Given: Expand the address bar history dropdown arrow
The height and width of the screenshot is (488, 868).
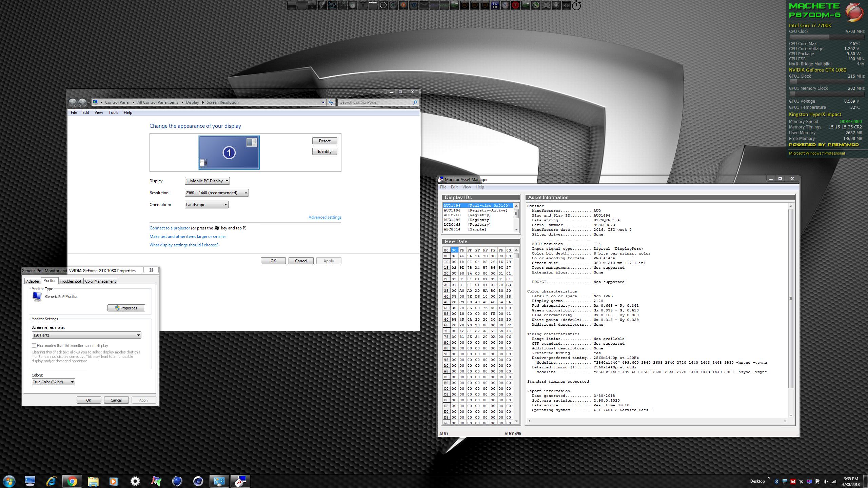Looking at the screenshot, I should [323, 102].
